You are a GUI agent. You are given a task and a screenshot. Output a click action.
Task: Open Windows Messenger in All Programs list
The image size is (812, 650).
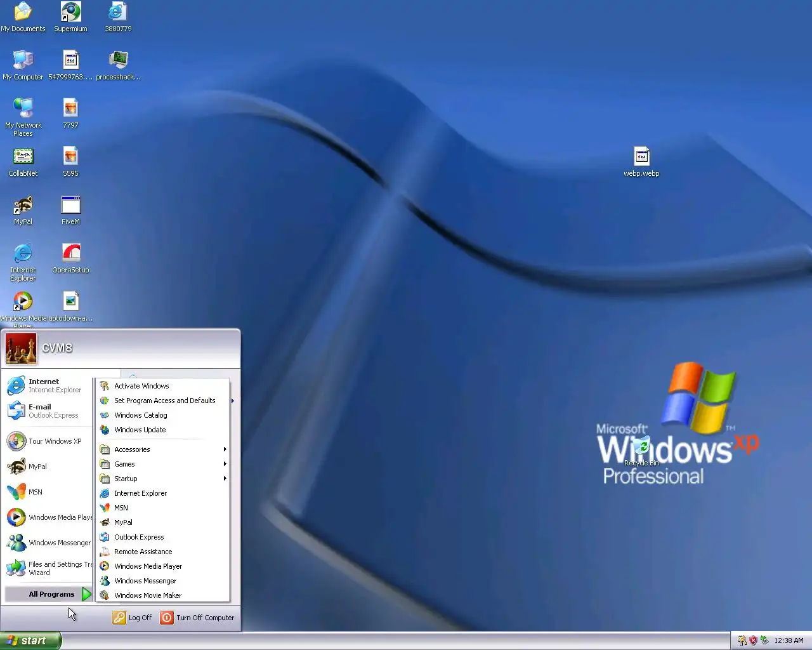coord(162,581)
